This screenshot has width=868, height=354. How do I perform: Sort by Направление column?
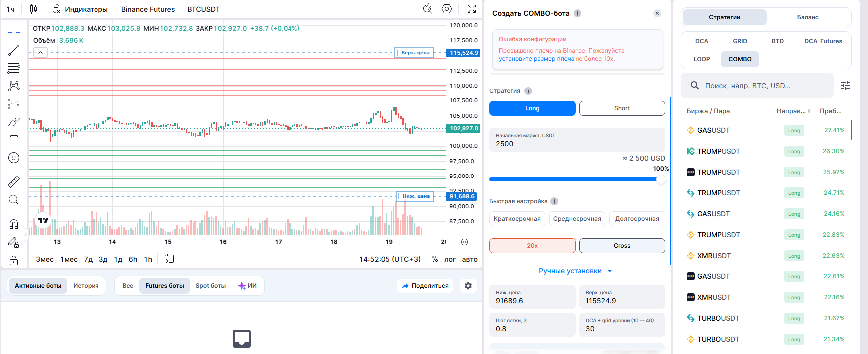tap(794, 111)
